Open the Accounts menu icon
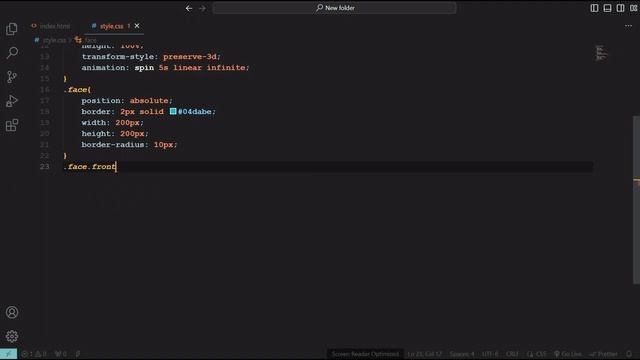This screenshot has width=640, height=360. pos(12,312)
